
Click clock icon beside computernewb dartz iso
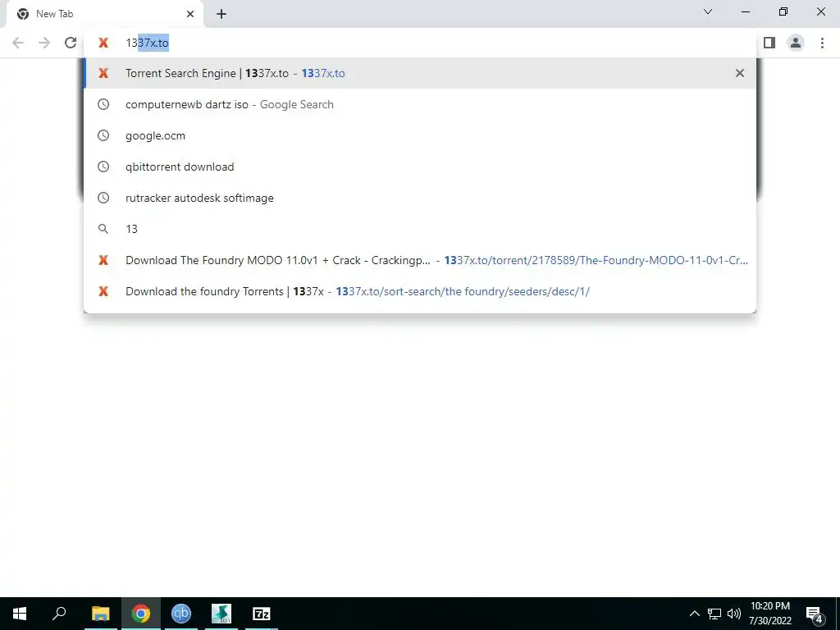(103, 104)
